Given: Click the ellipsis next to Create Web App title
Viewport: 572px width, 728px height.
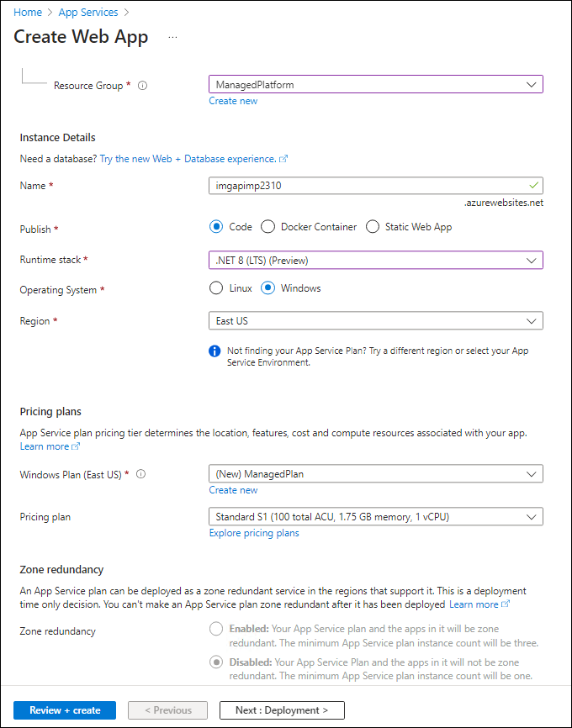Looking at the screenshot, I should (172, 38).
